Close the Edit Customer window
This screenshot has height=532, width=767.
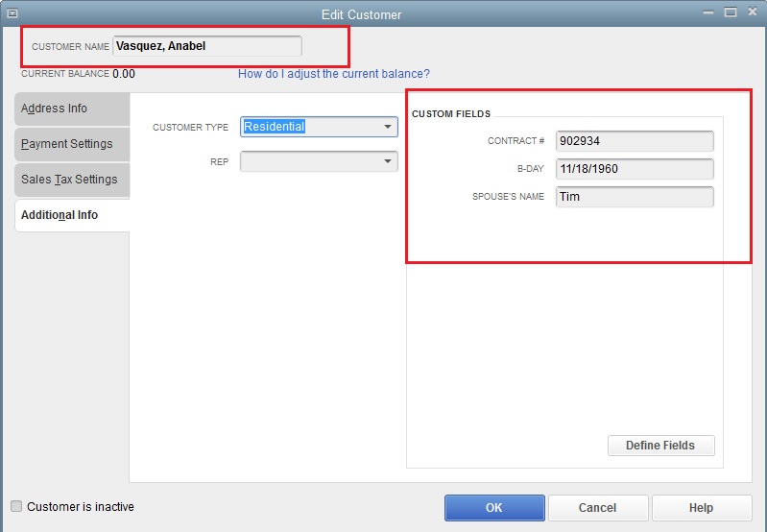pyautogui.click(x=753, y=12)
